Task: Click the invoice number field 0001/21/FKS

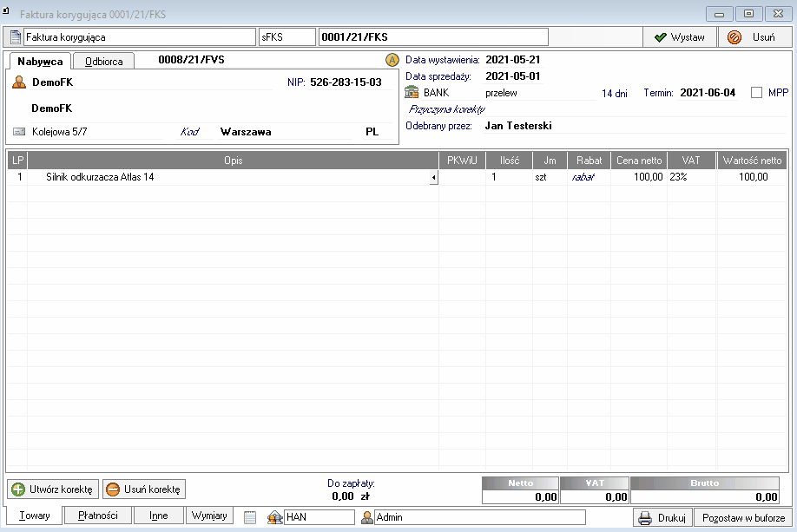Action: tap(432, 37)
